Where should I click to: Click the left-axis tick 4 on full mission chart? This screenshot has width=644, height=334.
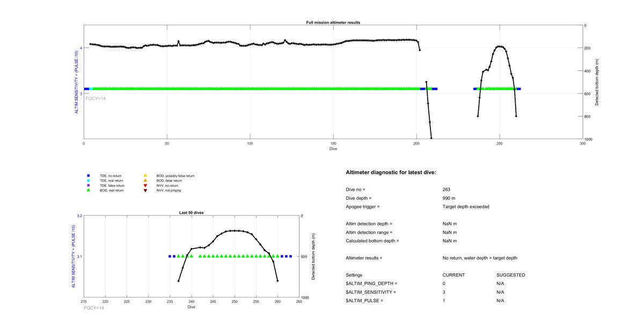click(x=81, y=48)
